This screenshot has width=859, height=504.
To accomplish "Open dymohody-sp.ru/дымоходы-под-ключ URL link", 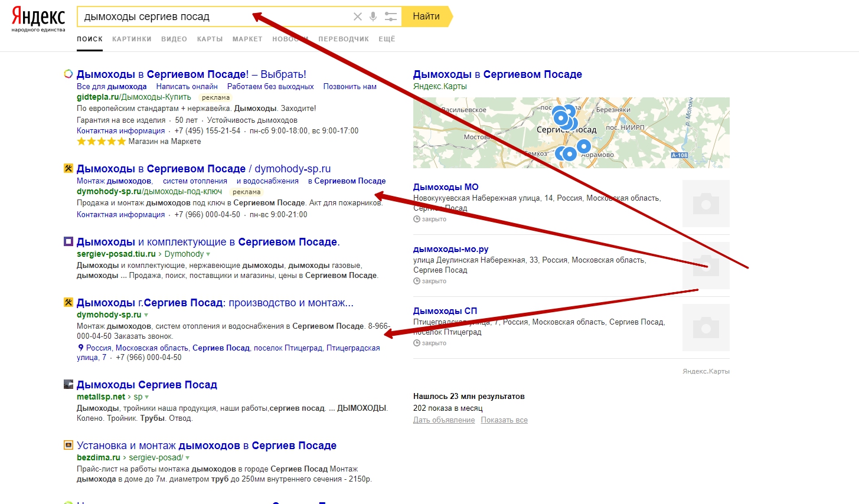I will point(149,191).
